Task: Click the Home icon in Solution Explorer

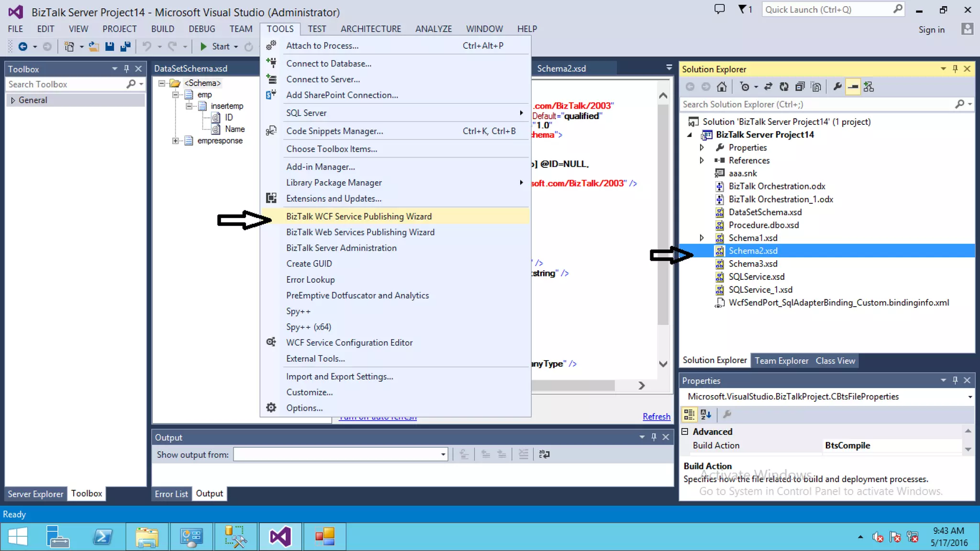Action: [x=722, y=87]
